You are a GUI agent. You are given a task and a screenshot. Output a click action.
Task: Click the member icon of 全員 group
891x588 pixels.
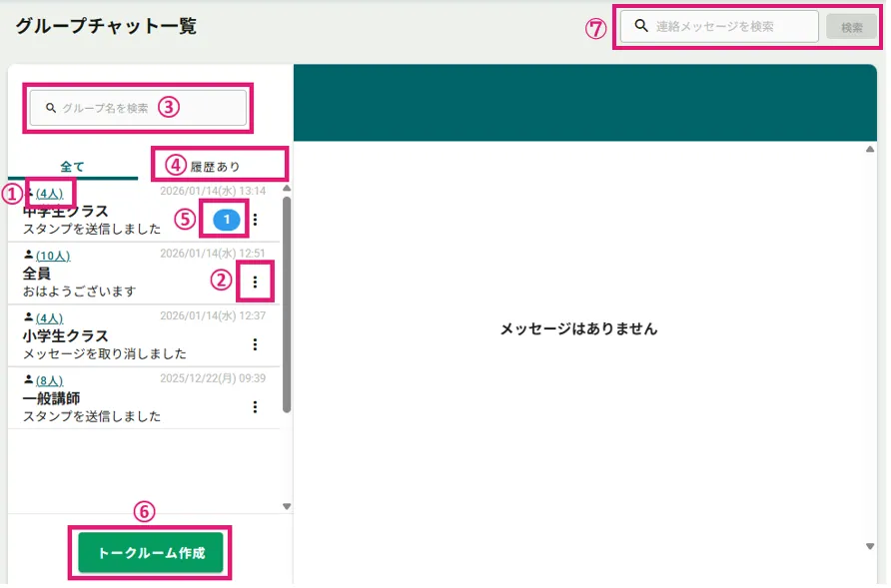click(29, 256)
